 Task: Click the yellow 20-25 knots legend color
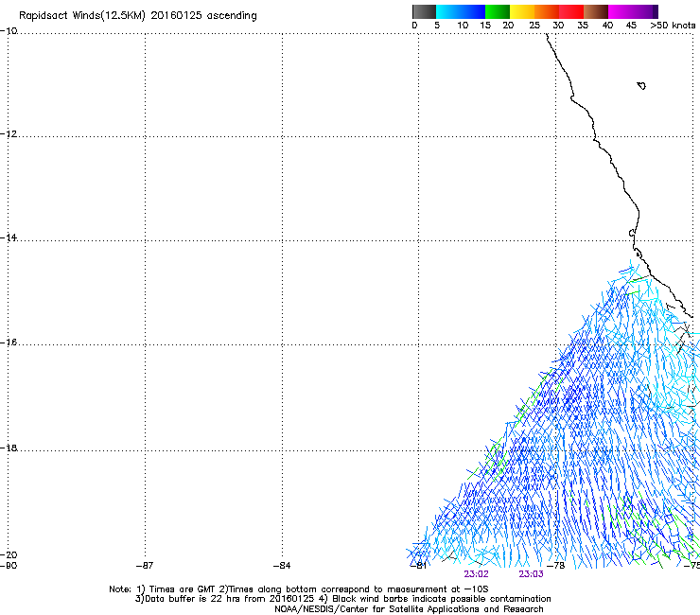(522, 11)
